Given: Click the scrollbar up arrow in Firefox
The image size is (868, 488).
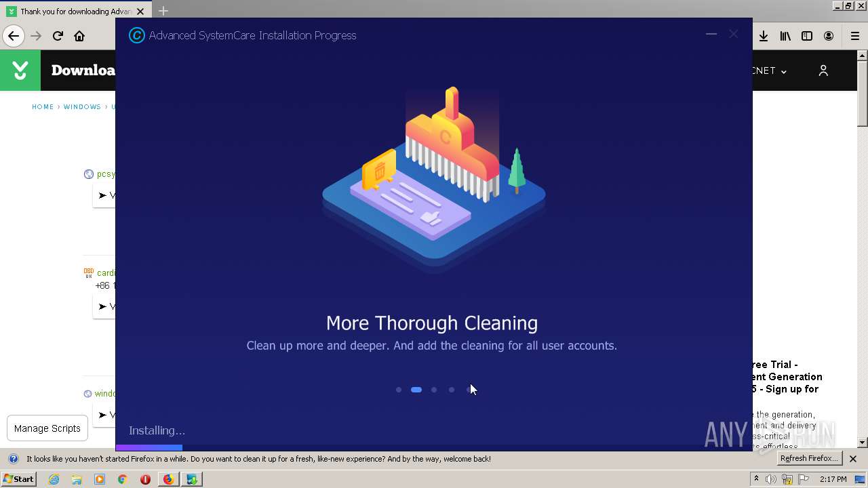Looking at the screenshot, I should (x=863, y=56).
